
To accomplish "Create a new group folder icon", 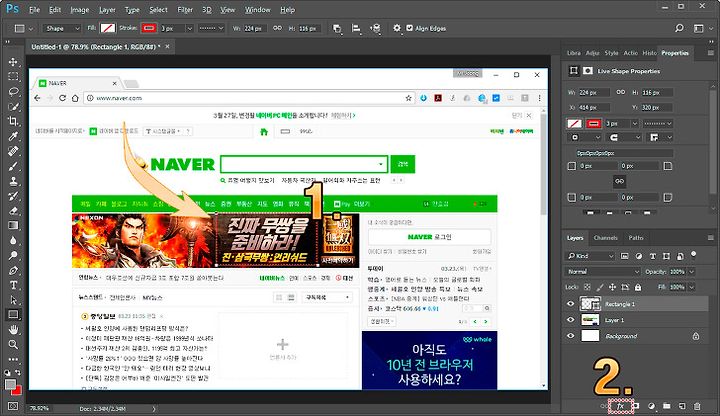I will coord(666,406).
